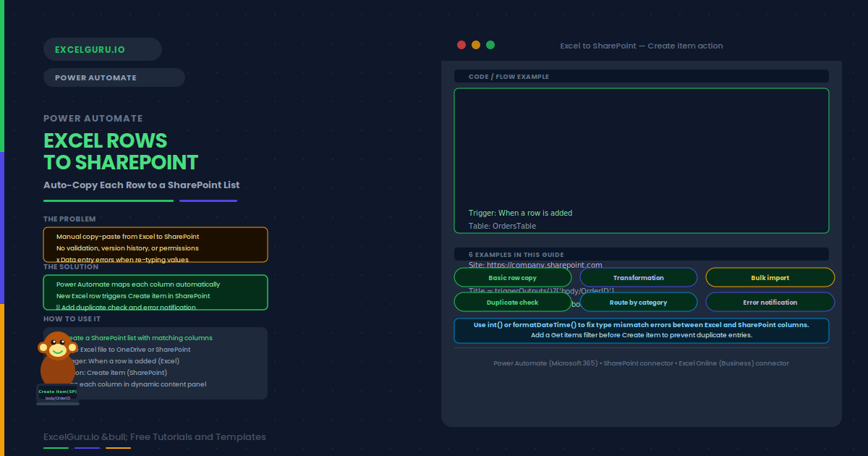Open the Basic row copy example
This screenshot has height=456, width=868.
(513, 278)
